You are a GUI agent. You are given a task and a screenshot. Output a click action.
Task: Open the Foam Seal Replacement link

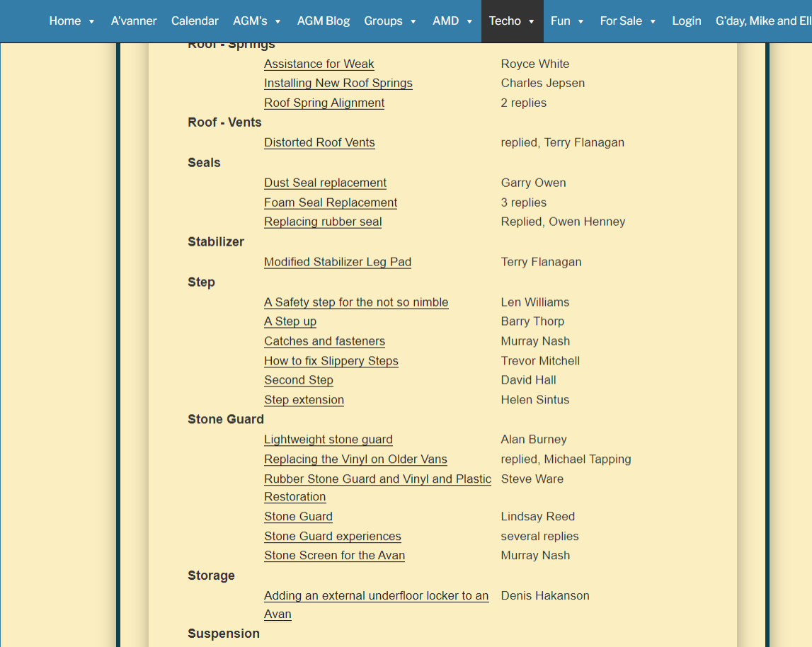pos(331,202)
